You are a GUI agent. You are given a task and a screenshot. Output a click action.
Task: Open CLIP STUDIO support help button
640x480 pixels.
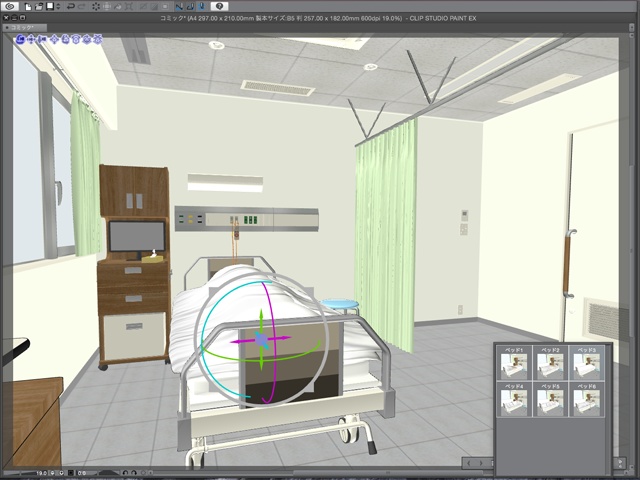[219, 6]
